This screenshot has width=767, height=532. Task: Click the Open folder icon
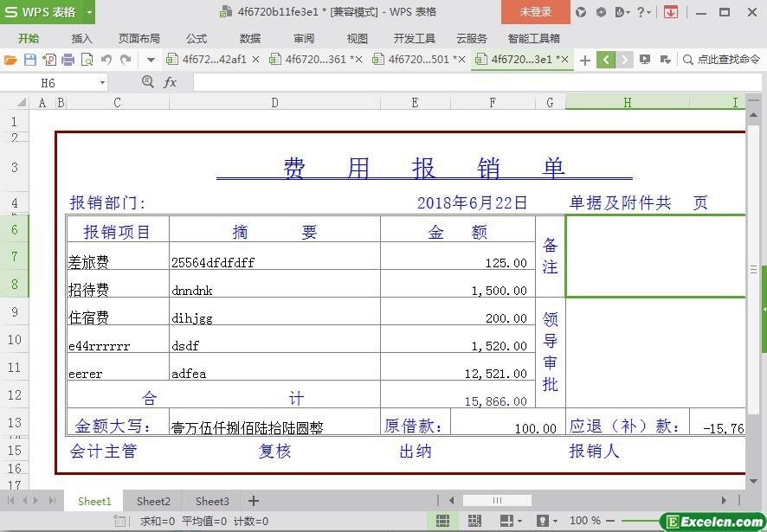10,60
